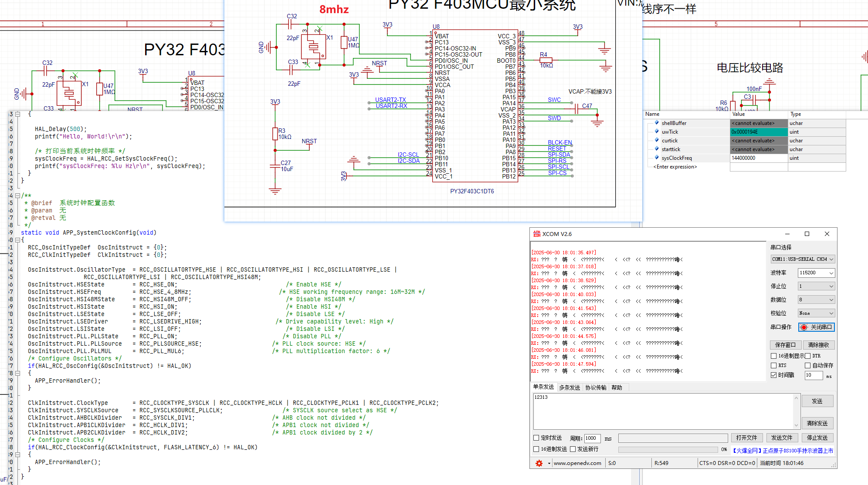The height and width of the screenshot is (485, 868).
Task: Enable the 16进制发送 hex send checkbox
Action: (536, 449)
